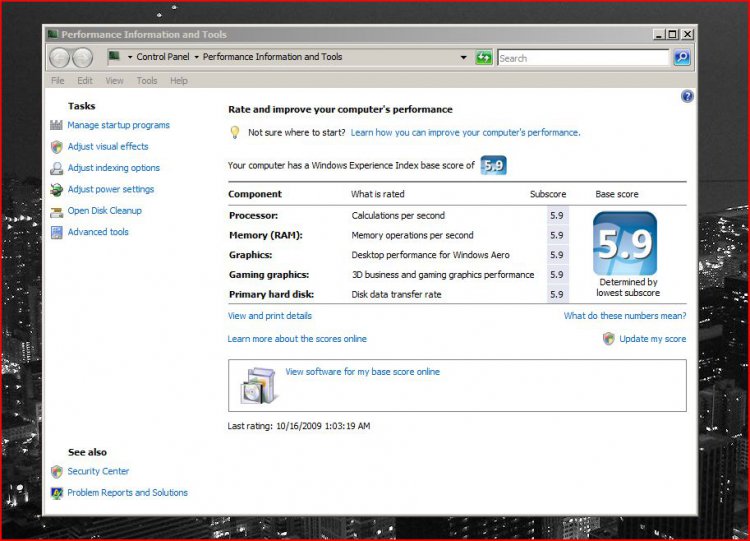The image size is (750, 541).
Task: Select the Processor row subscore 5.9
Action: click(557, 216)
